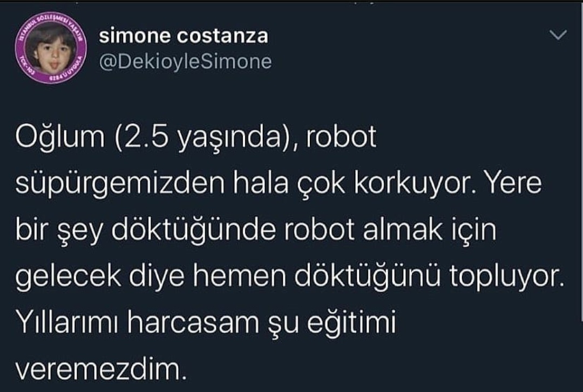Select the word "Oğlum" in the tweet
Image resolution: width=583 pixels, height=392 pixels.
60,138
